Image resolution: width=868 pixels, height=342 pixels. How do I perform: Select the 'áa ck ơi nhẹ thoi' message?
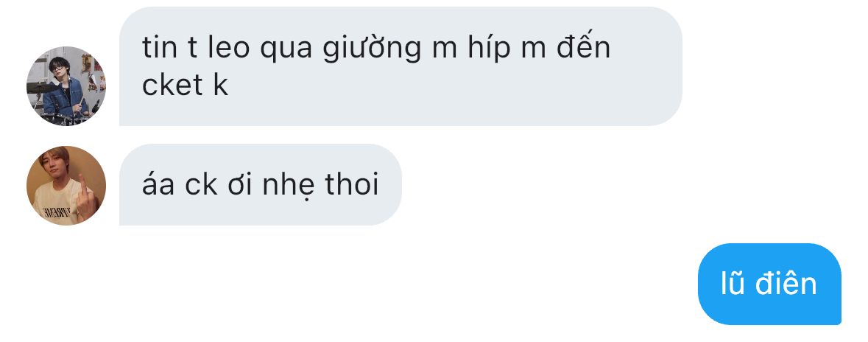pyautogui.click(x=260, y=184)
